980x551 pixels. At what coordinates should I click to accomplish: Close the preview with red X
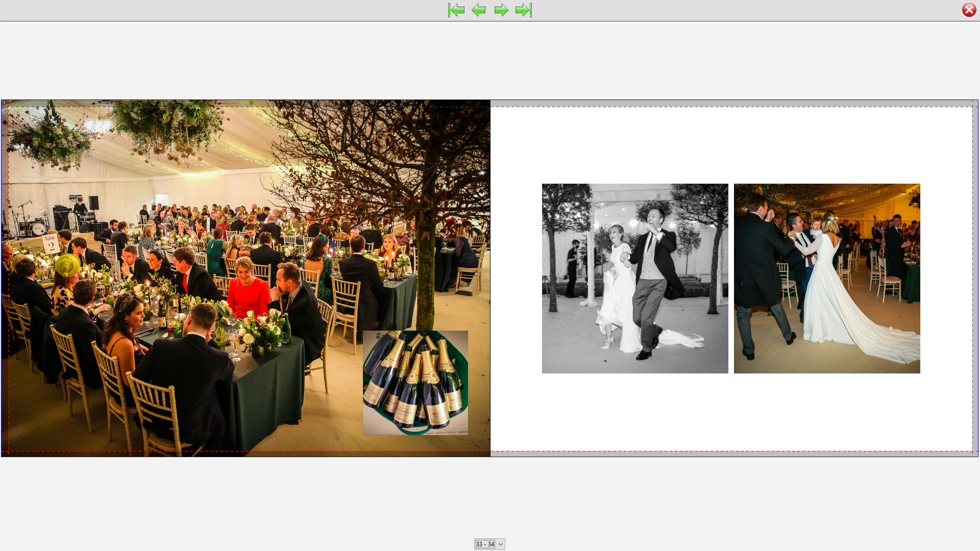969,10
